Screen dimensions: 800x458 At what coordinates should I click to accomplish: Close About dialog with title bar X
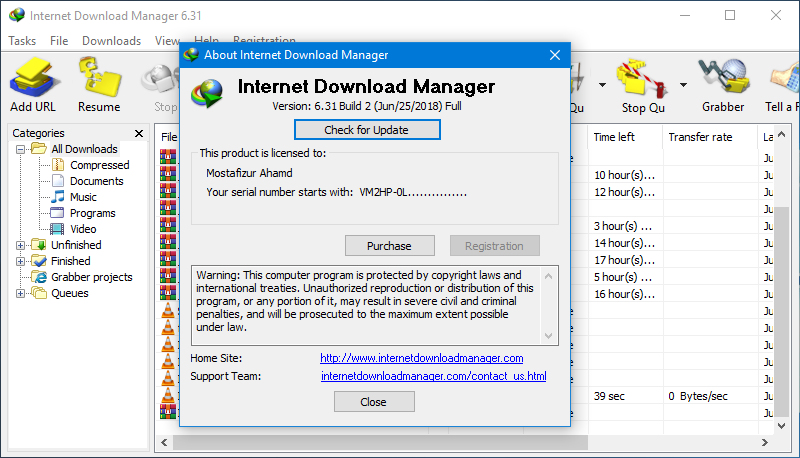point(555,55)
